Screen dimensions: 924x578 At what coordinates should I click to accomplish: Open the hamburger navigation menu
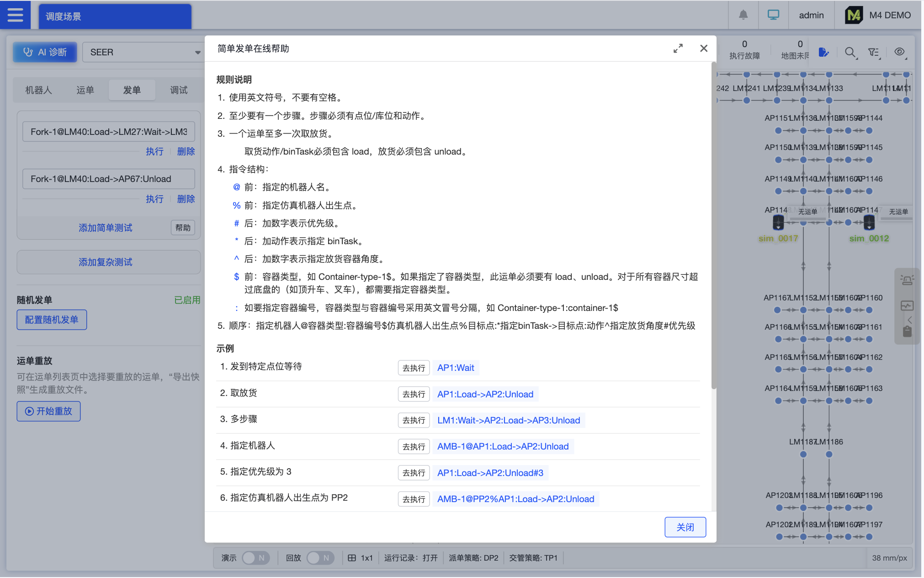click(x=15, y=15)
